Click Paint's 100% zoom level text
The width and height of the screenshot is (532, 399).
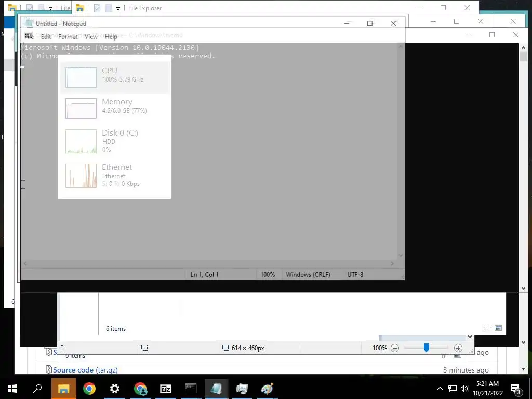pos(380,348)
